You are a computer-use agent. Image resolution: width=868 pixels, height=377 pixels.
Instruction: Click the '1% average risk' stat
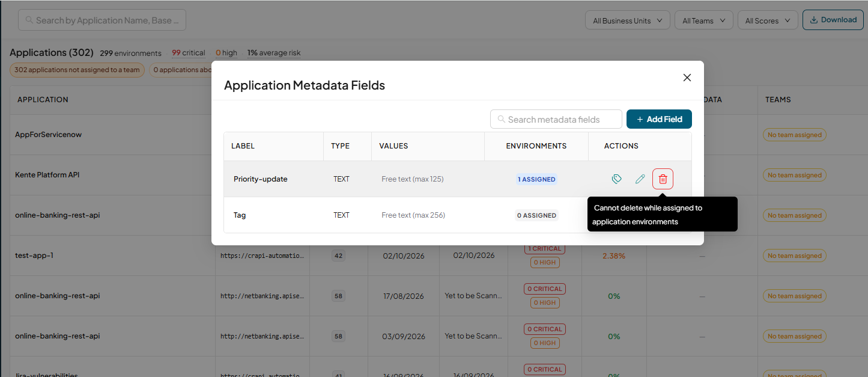[x=274, y=53]
